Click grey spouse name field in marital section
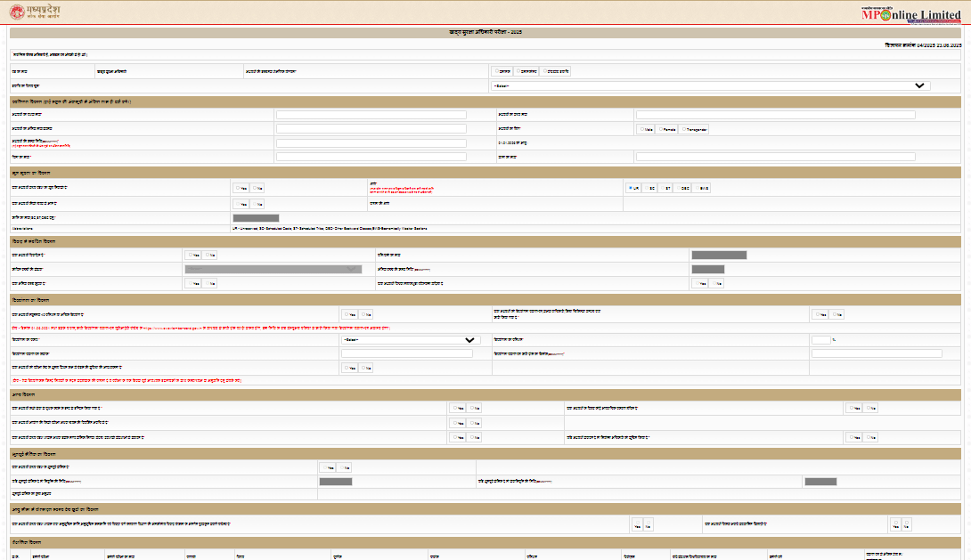971x560 pixels. pos(719,255)
